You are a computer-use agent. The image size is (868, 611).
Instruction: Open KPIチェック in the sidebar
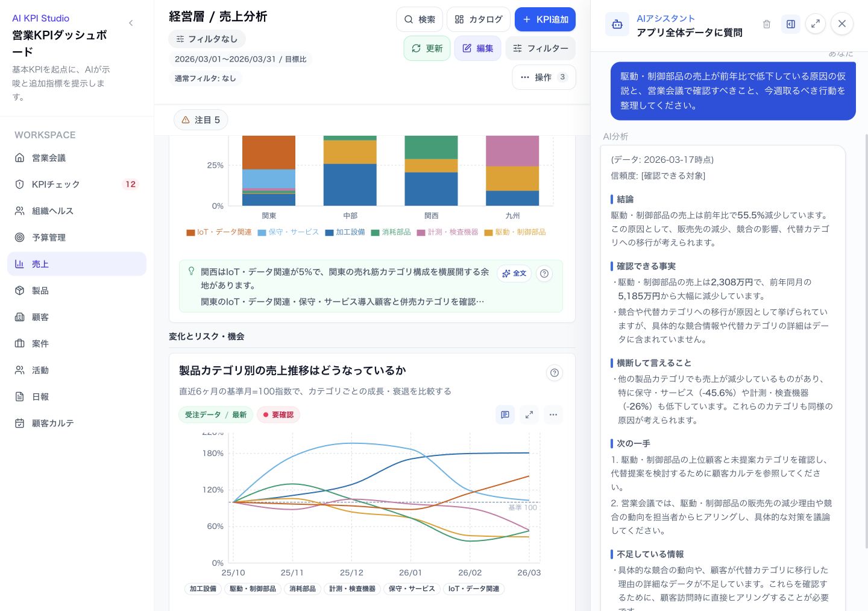click(x=77, y=185)
